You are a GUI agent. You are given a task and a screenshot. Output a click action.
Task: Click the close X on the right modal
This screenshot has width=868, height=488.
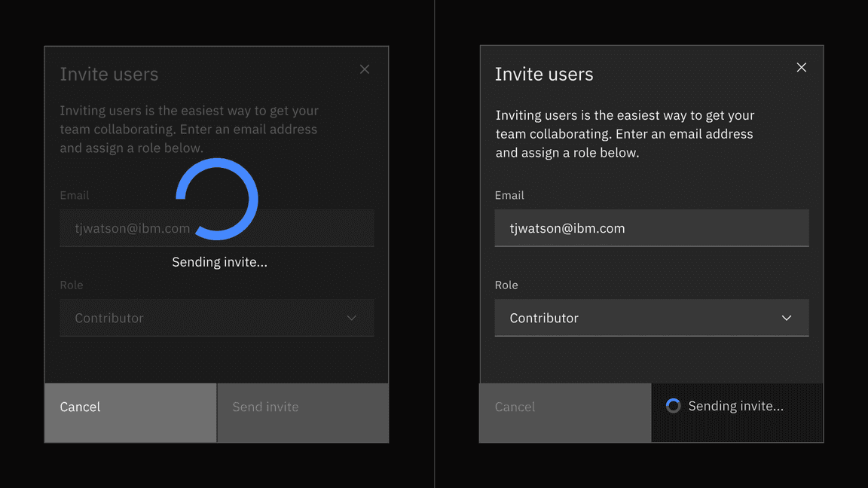[x=801, y=67]
